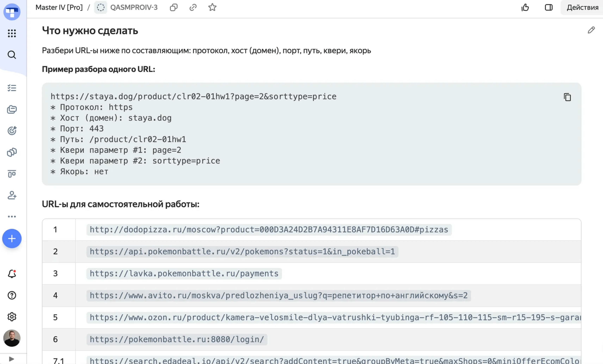The image size is (603, 364).
Task: Copy the issue link with chain icon
Action: coord(193,7)
